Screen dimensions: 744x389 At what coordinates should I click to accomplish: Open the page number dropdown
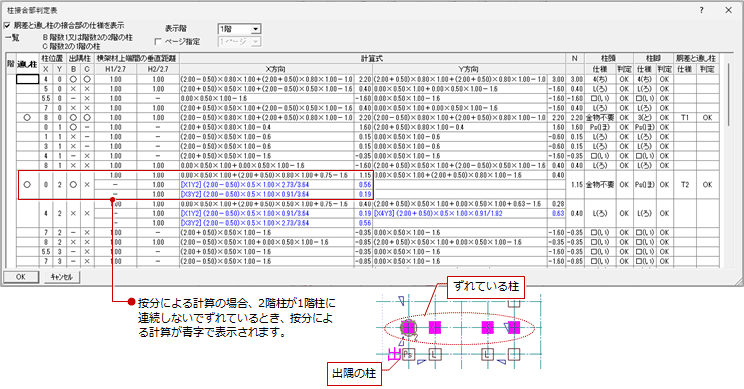(x=239, y=42)
